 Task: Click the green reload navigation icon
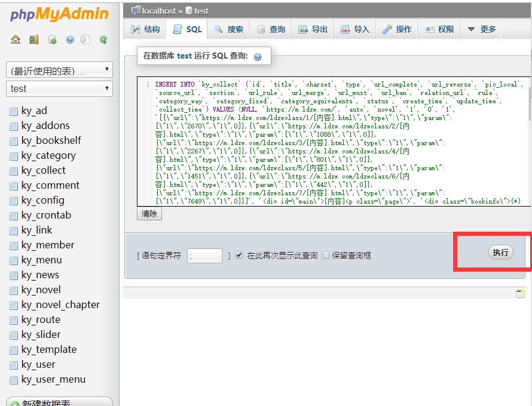point(103,40)
